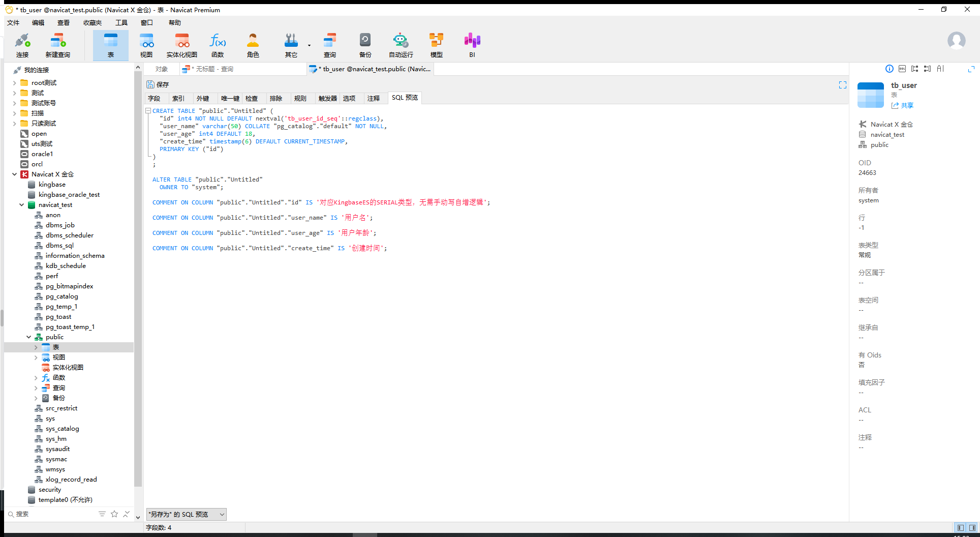Open 新建查询 (New Query) from the toolbar
Screen dimensions: 980x537
click(x=58, y=45)
